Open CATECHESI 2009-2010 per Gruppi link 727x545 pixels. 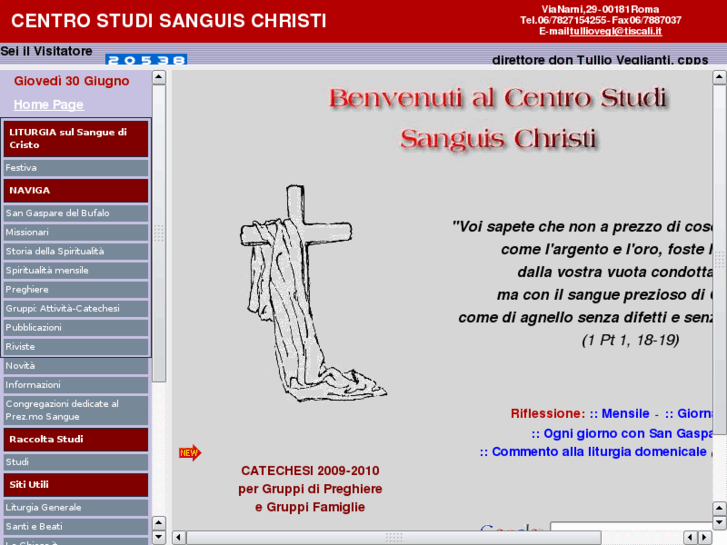click(310, 489)
